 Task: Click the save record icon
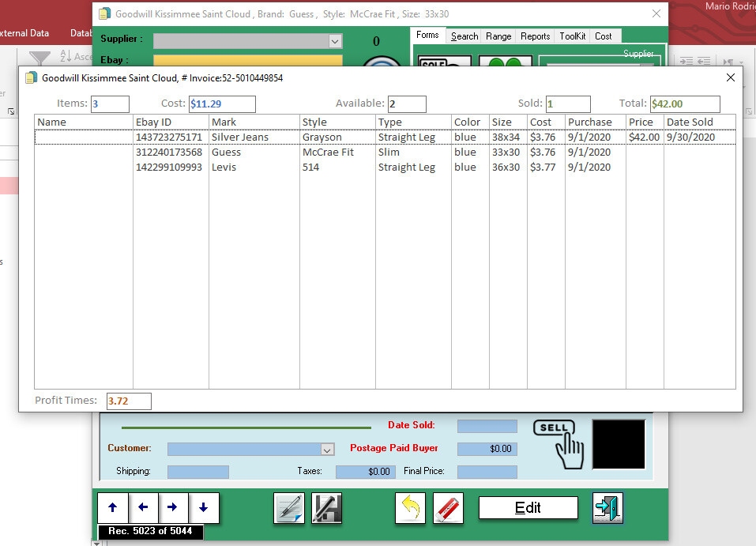pos(326,509)
